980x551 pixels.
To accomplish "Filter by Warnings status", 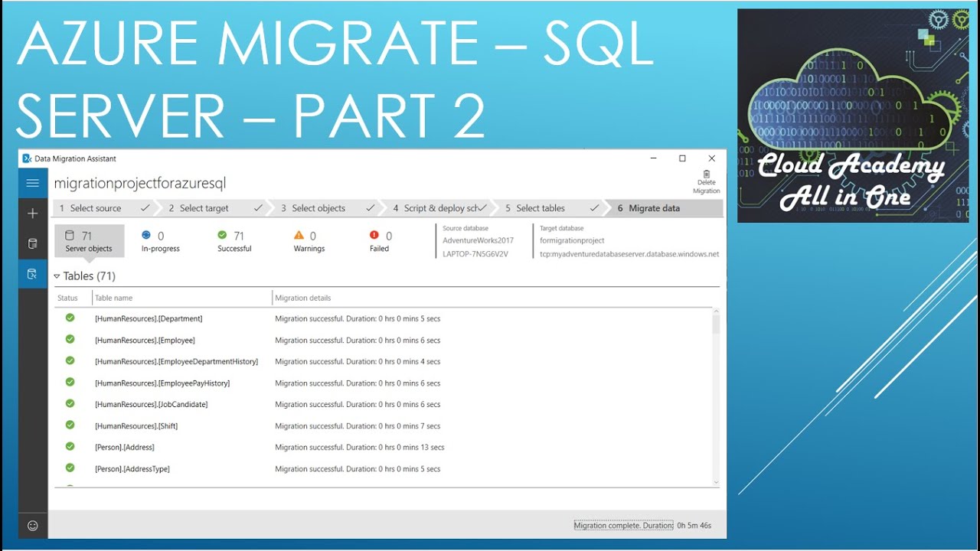I will 309,241.
